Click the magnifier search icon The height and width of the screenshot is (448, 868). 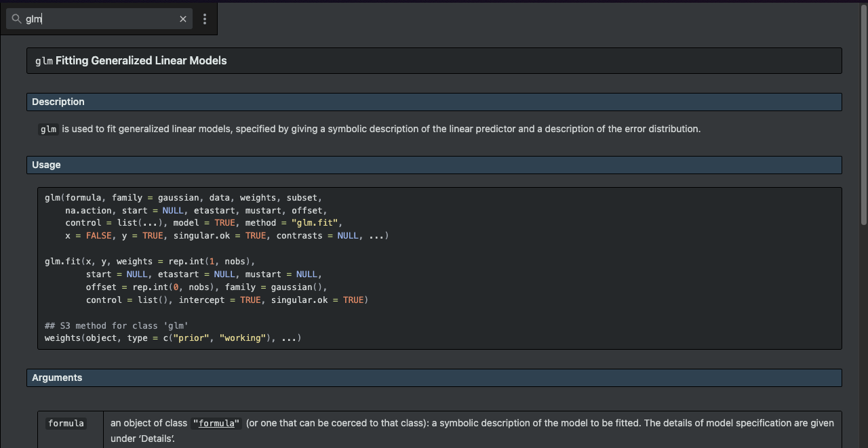tap(17, 19)
